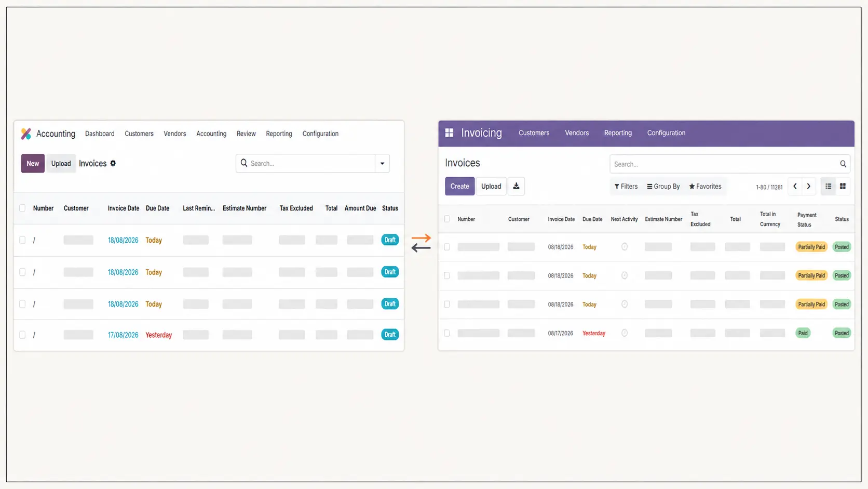Sort by Payment Status column in Invoicing
Screen dimensions: 868x489
807,219
